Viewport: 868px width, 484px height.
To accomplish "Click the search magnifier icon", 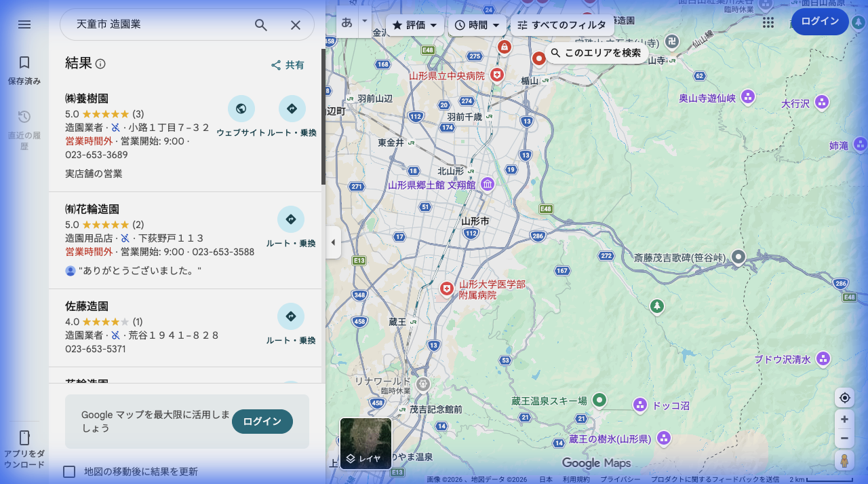I will (x=261, y=25).
